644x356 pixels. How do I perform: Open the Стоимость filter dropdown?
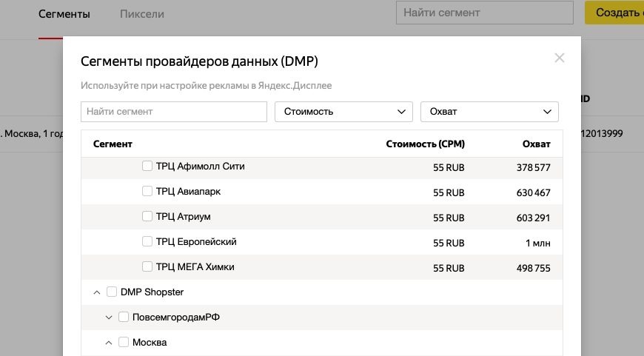[343, 112]
